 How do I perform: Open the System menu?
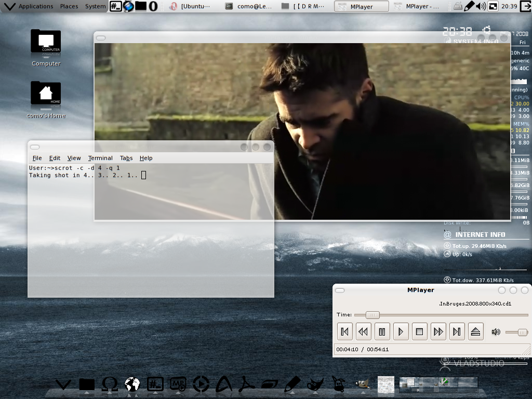click(96, 6)
